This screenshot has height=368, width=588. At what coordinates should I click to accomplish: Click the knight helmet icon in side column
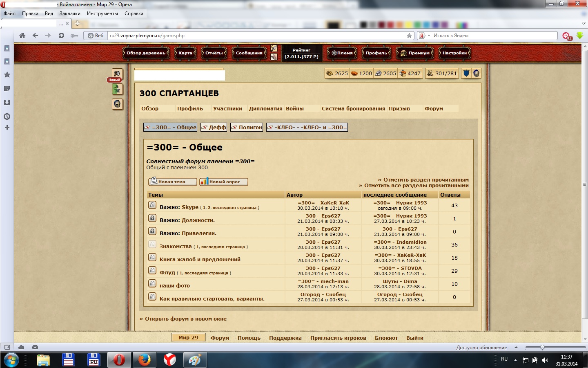(117, 104)
